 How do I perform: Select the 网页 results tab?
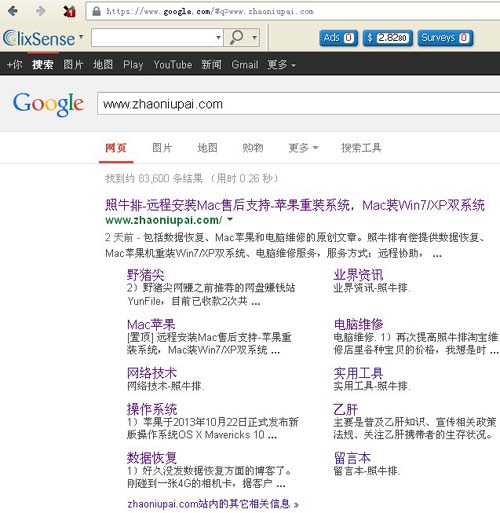pos(116,147)
